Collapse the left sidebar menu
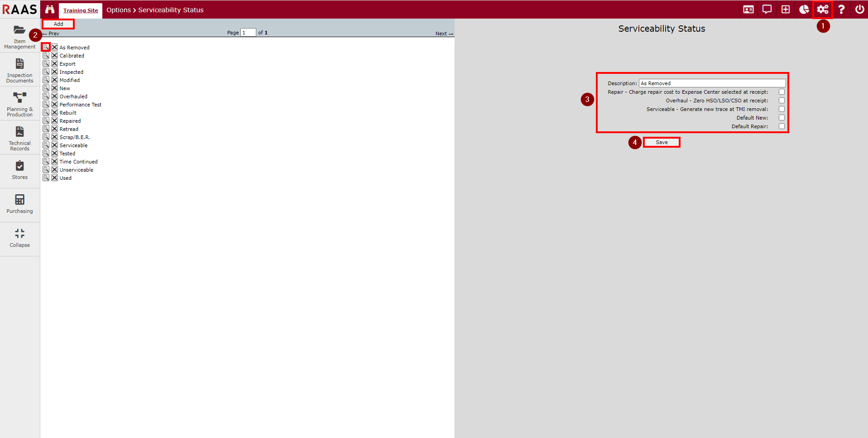Image resolution: width=868 pixels, height=438 pixels. tap(20, 238)
